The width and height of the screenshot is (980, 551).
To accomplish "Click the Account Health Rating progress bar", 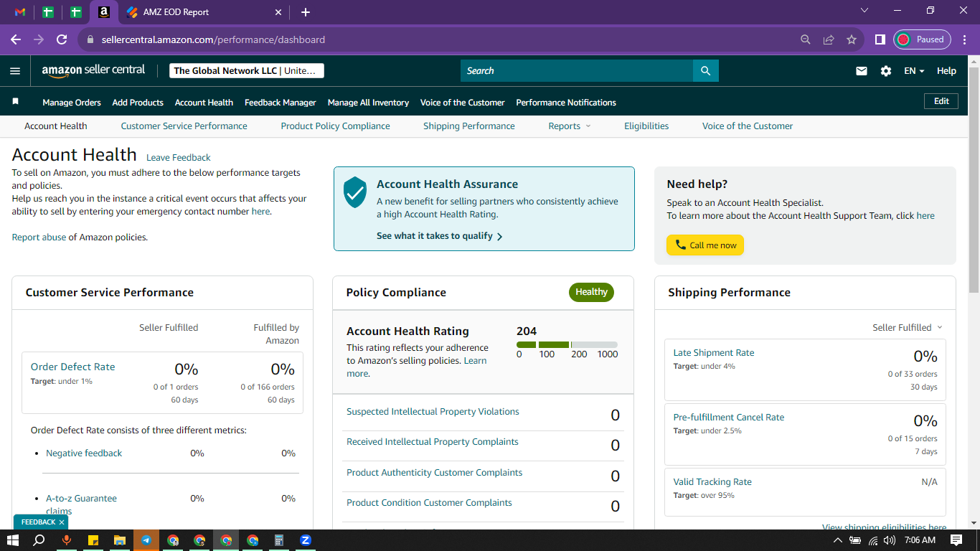I will point(567,345).
